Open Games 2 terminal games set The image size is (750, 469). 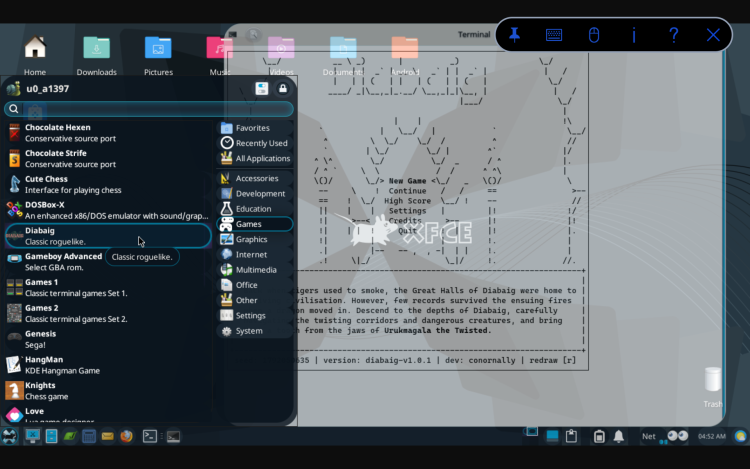coord(109,314)
